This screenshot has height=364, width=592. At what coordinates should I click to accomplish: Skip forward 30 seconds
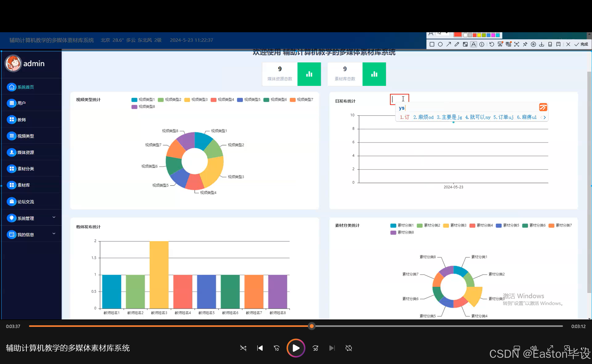pyautogui.click(x=315, y=348)
